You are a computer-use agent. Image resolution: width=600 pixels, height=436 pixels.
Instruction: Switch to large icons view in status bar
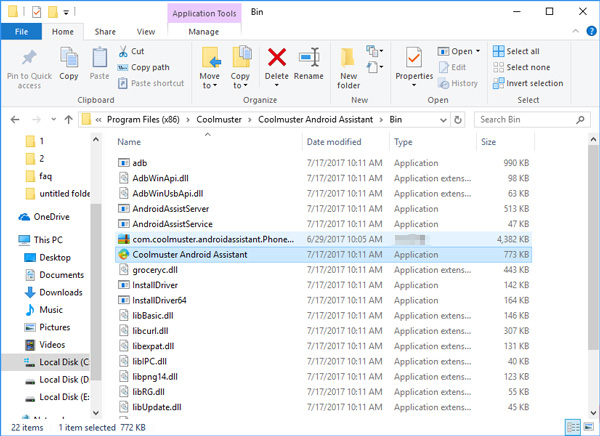point(589,427)
